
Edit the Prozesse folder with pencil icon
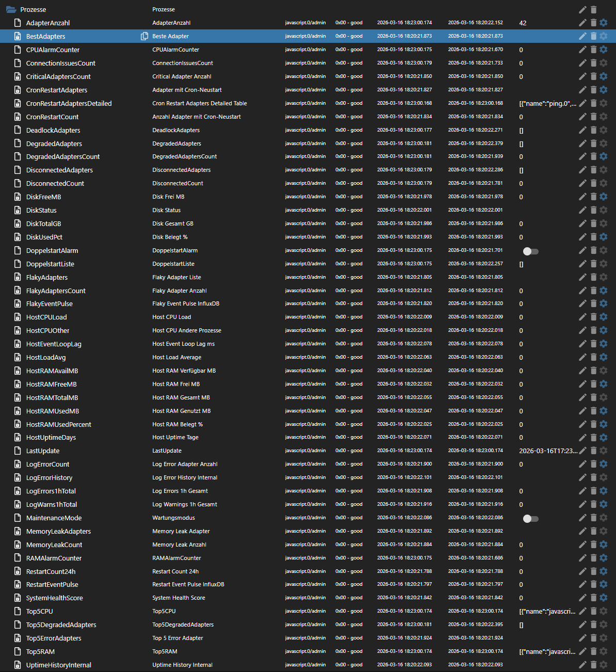pos(582,9)
